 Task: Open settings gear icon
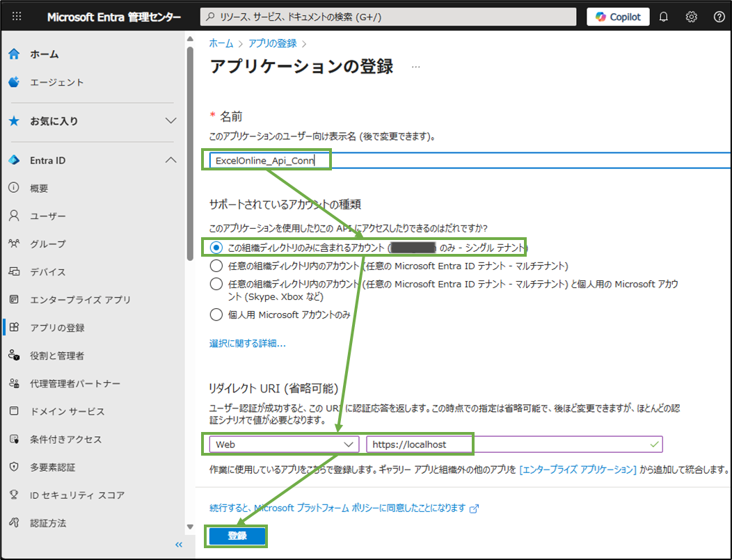point(692,17)
